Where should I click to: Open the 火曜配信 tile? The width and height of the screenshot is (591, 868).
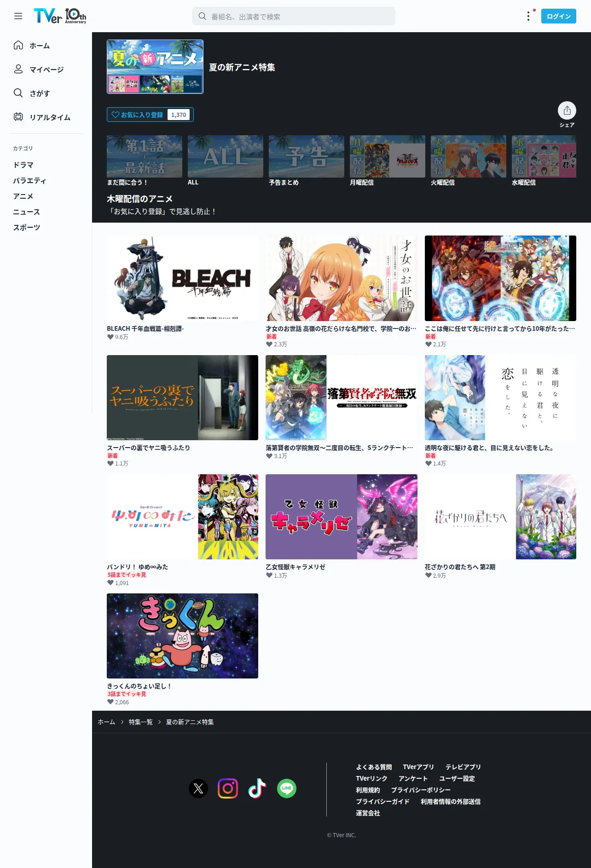469,156
